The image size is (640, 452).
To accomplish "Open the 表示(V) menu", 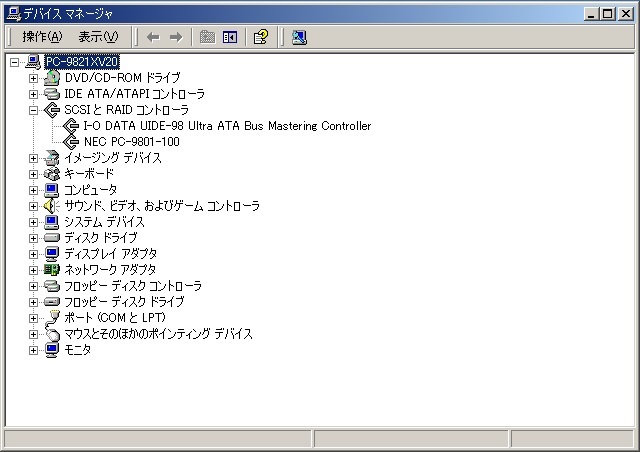I will (x=98, y=37).
